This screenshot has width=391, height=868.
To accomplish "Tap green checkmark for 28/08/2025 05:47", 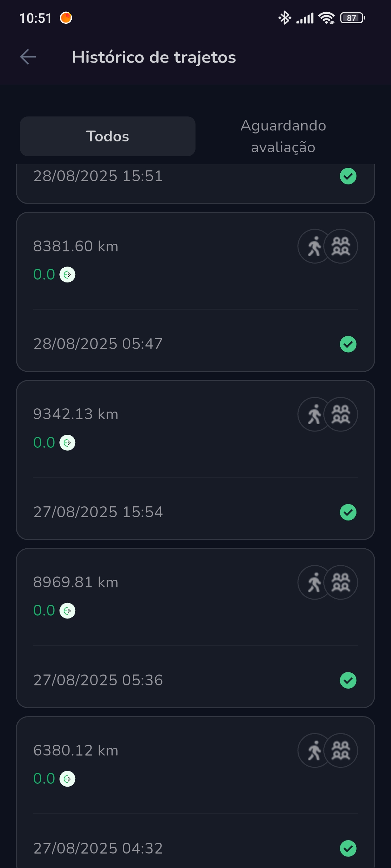I will [348, 344].
